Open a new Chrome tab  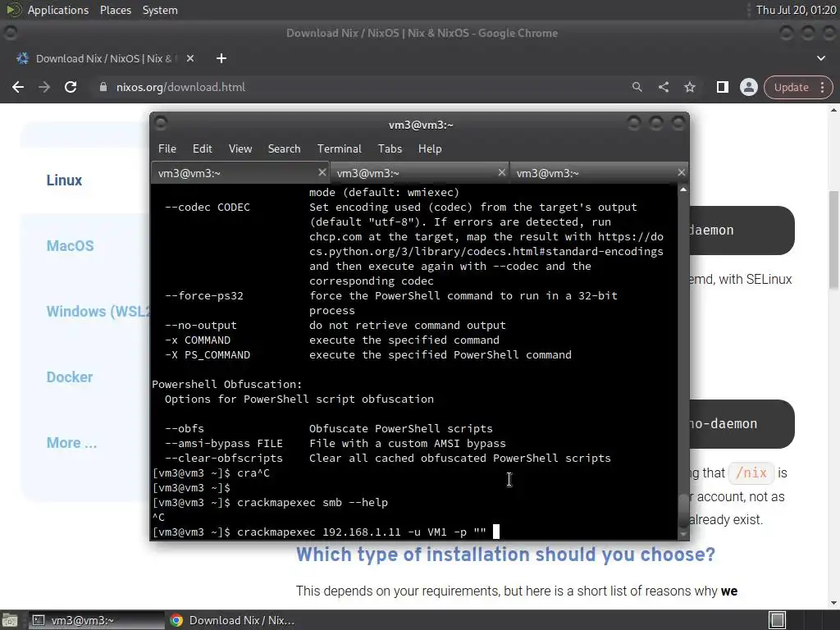click(x=221, y=58)
